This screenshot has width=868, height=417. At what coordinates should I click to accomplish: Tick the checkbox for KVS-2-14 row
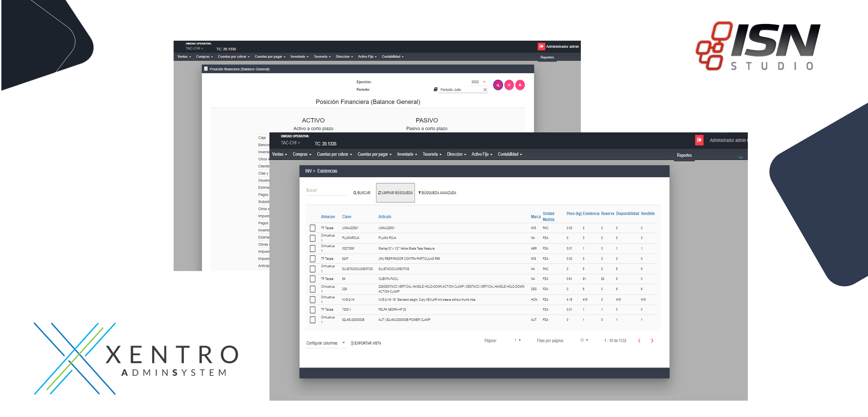tap(312, 300)
